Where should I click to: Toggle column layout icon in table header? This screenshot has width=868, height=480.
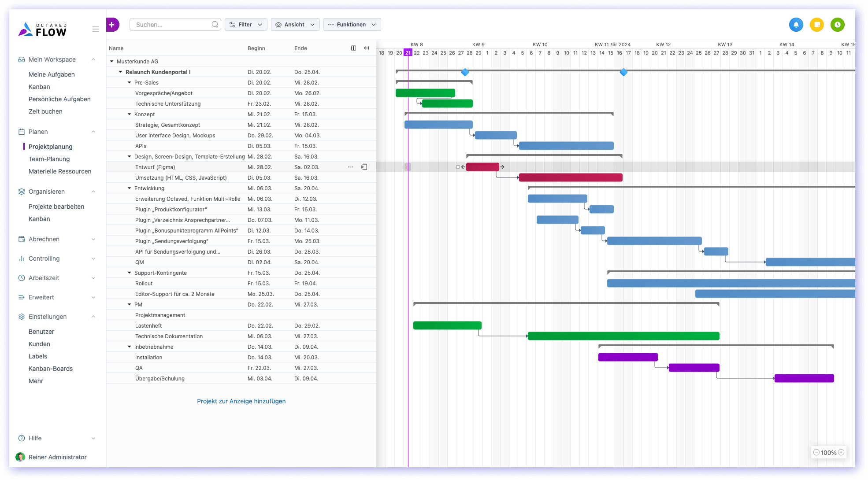point(353,48)
